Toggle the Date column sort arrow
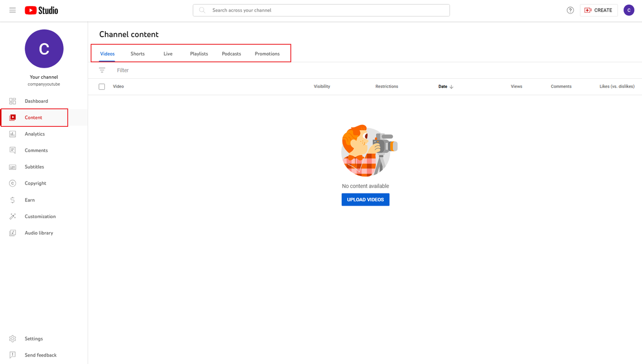 click(x=451, y=86)
